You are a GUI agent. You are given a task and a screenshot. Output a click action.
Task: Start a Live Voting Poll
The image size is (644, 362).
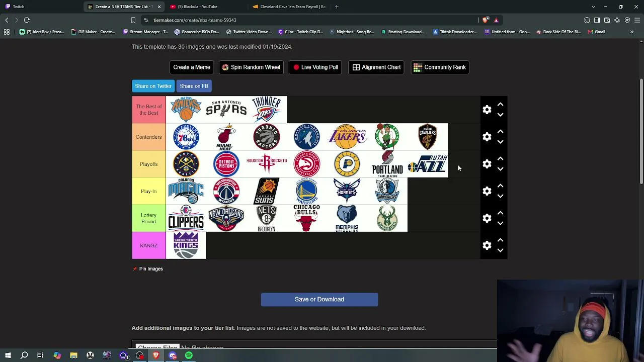[315, 67]
